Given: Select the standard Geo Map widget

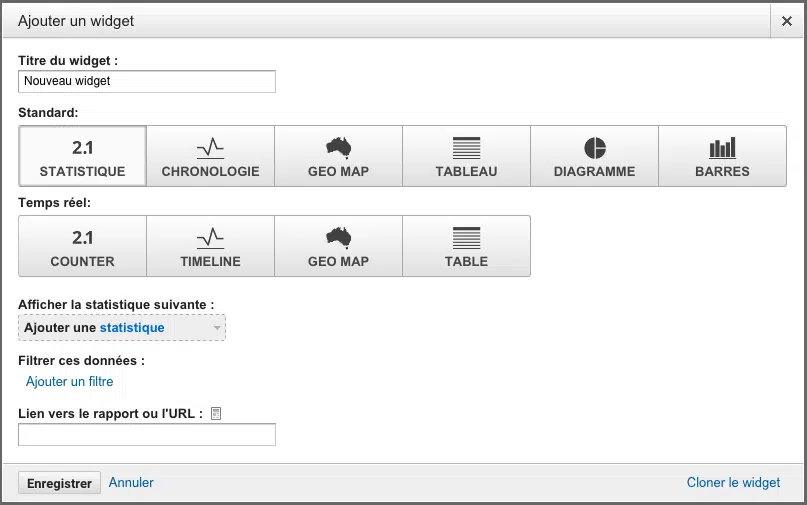Looking at the screenshot, I should point(338,156).
